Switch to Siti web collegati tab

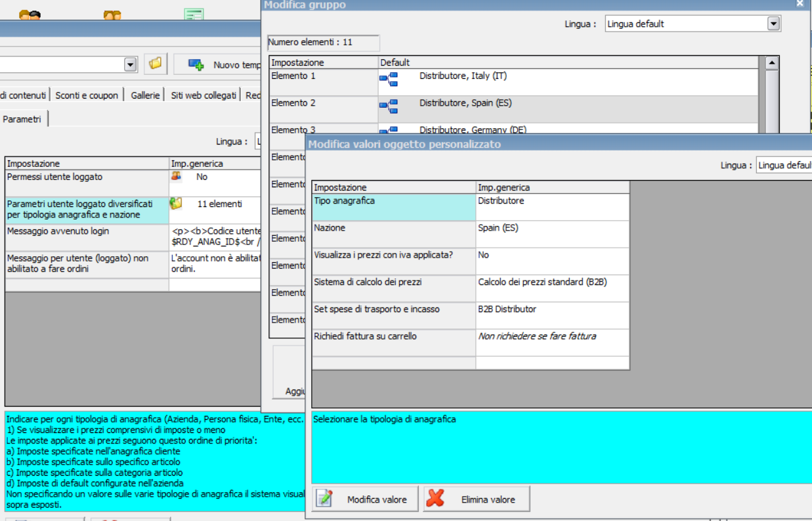[x=203, y=95]
